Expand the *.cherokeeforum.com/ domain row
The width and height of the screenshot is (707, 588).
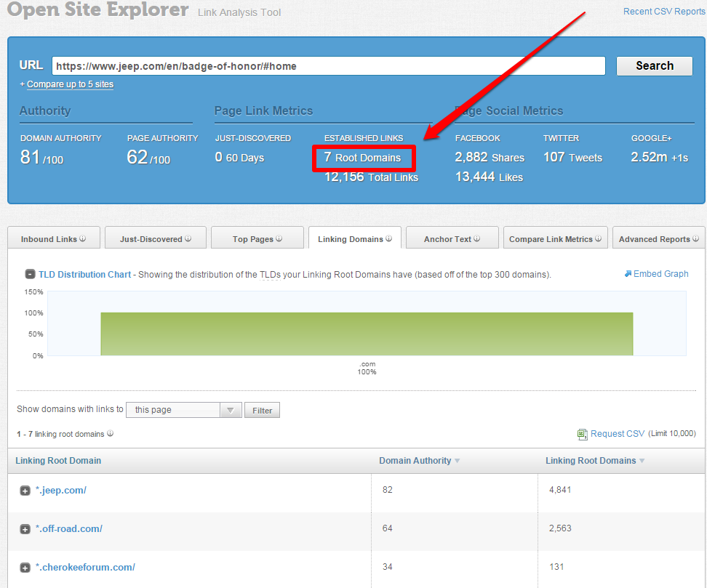pyautogui.click(x=25, y=568)
